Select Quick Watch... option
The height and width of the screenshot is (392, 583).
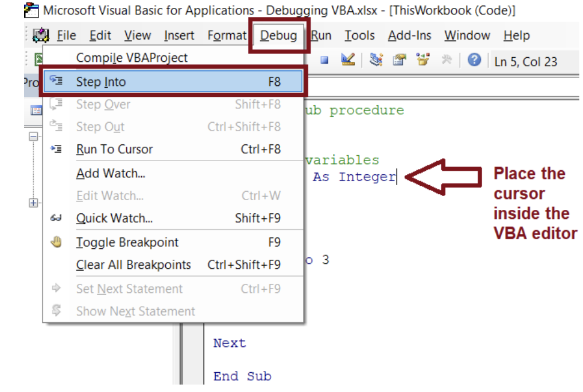click(114, 218)
